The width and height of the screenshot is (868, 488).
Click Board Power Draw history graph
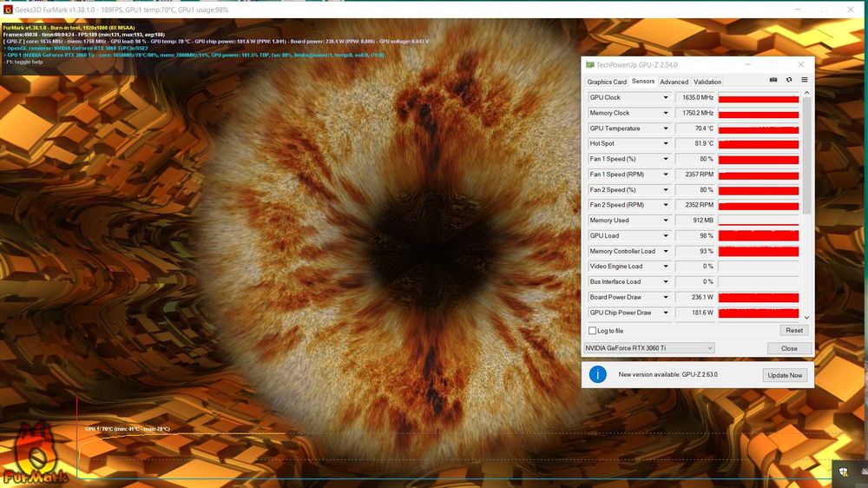click(x=759, y=298)
